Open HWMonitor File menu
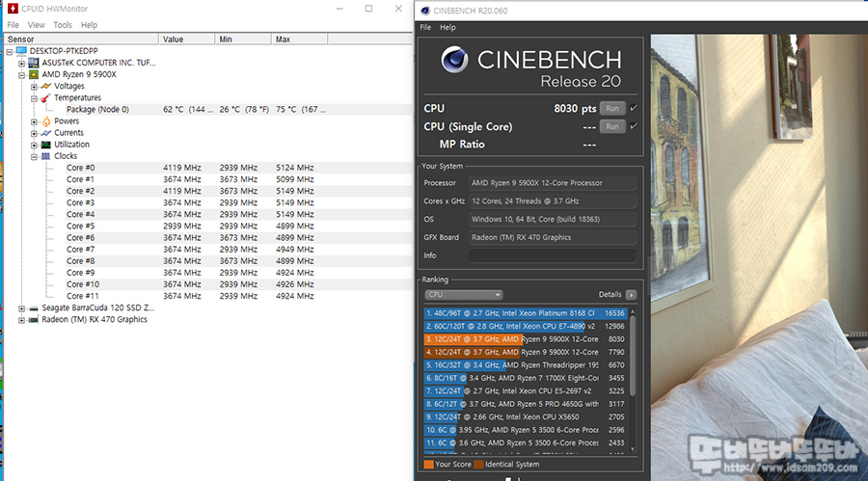 tap(13, 25)
